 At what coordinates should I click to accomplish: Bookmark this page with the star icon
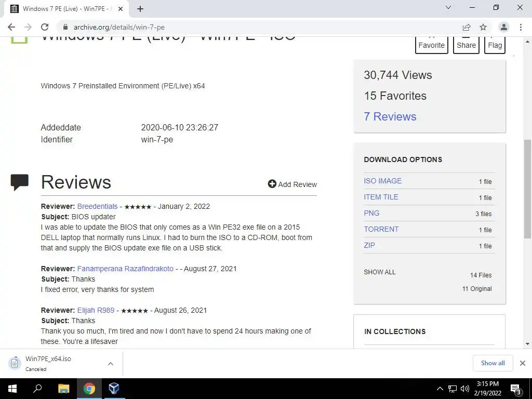click(x=483, y=27)
